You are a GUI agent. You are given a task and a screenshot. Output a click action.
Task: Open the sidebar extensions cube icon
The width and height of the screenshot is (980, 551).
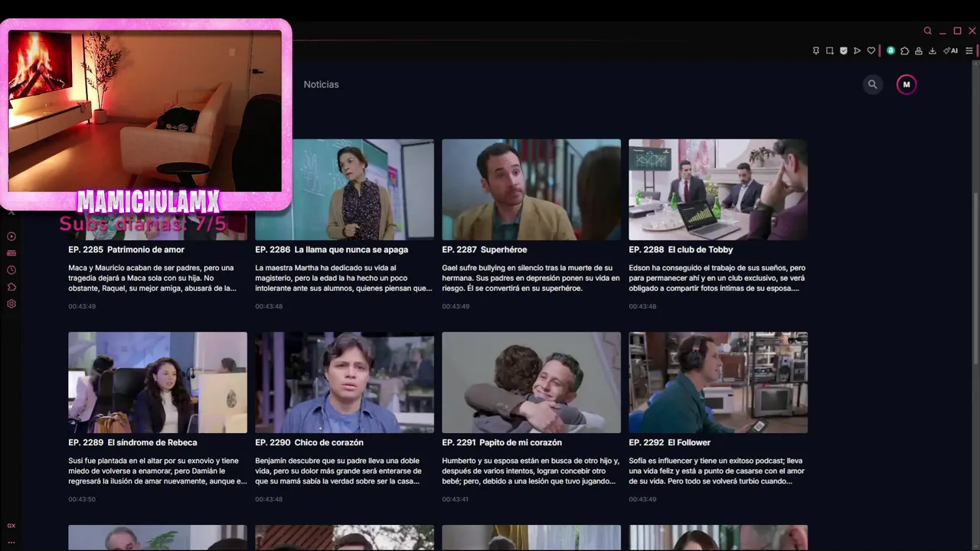coord(11,287)
